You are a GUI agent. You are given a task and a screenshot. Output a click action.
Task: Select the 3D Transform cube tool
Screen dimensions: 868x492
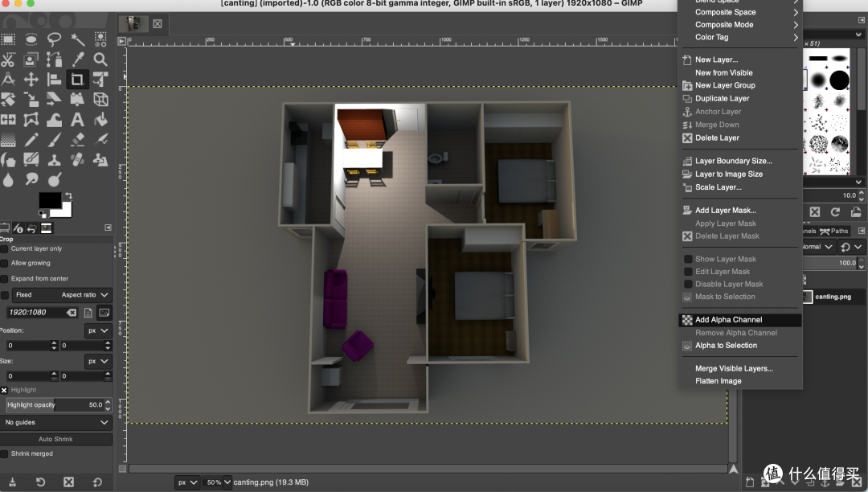point(100,100)
